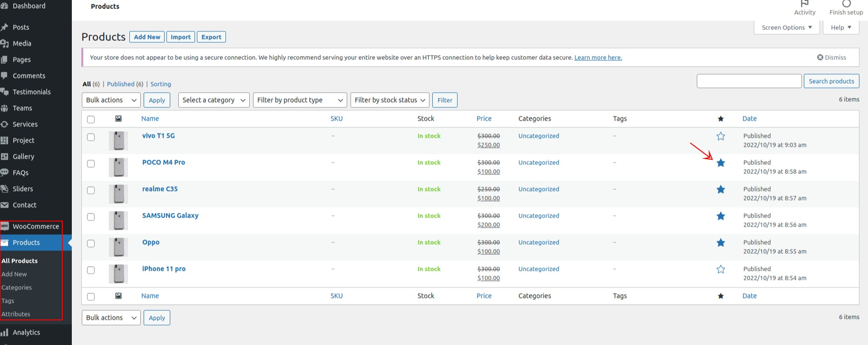Open Filter by stock status dropdown
The width and height of the screenshot is (868, 345).
pyautogui.click(x=390, y=100)
